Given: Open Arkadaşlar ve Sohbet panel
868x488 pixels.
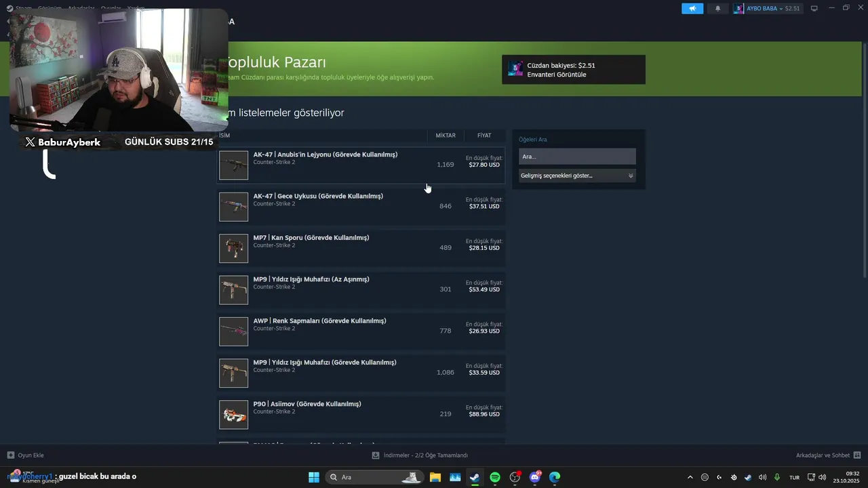Looking at the screenshot, I should 828,455.
